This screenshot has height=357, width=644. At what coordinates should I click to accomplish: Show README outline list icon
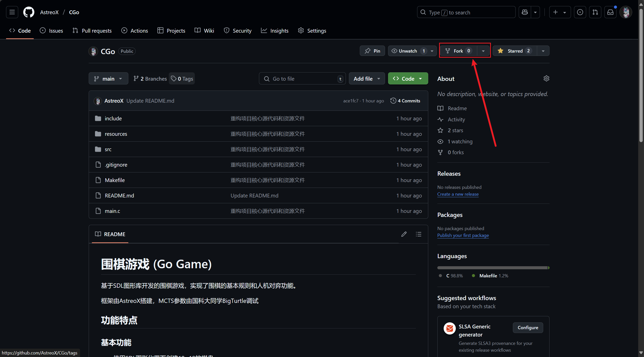point(418,234)
